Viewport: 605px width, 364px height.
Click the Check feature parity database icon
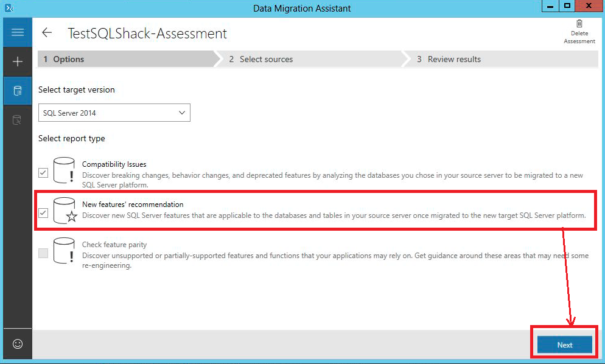tap(64, 251)
